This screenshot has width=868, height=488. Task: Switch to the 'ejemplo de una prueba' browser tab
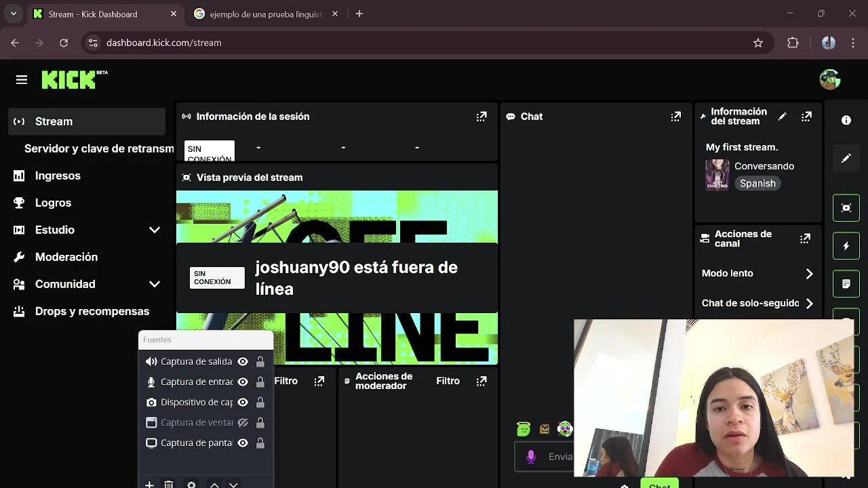coord(266,14)
